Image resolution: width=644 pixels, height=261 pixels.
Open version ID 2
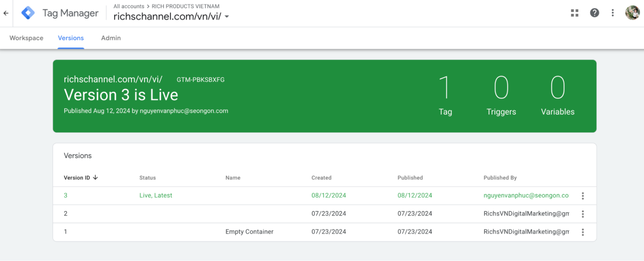65,214
